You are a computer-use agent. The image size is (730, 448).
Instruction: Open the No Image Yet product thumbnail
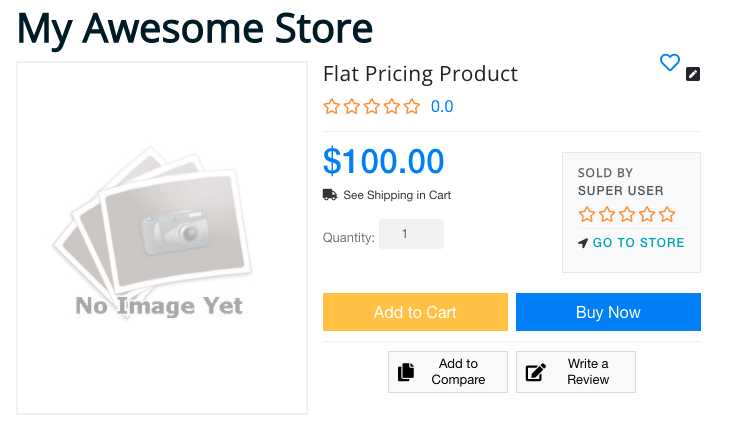tap(162, 238)
